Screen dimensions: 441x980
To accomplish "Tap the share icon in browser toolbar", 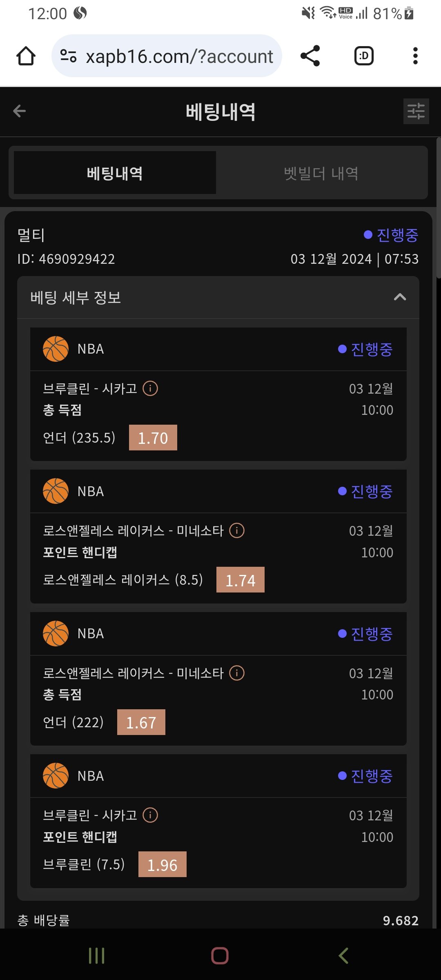I will coord(310,56).
